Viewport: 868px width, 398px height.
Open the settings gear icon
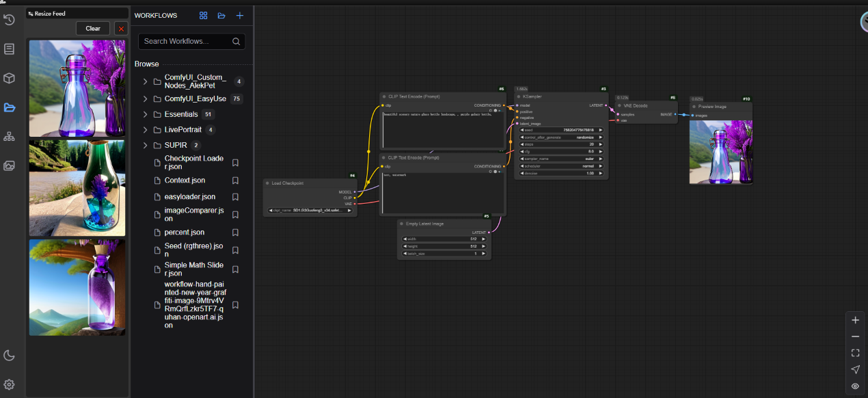[9, 384]
